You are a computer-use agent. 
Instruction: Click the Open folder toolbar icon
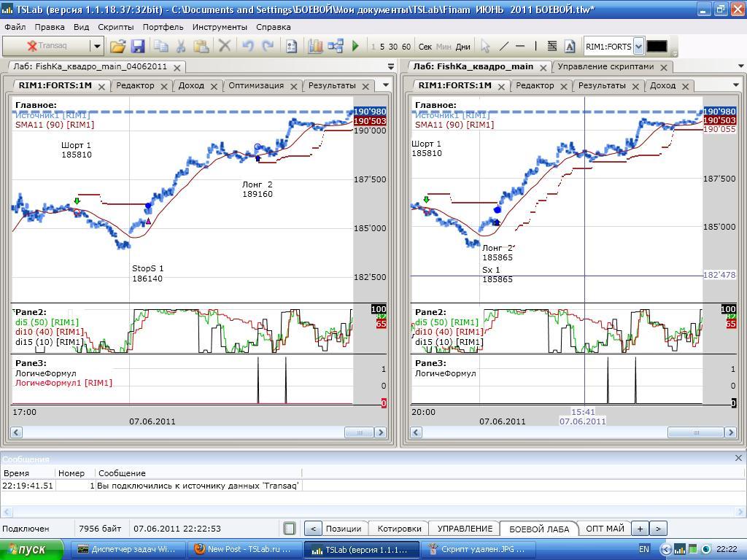click(117, 46)
